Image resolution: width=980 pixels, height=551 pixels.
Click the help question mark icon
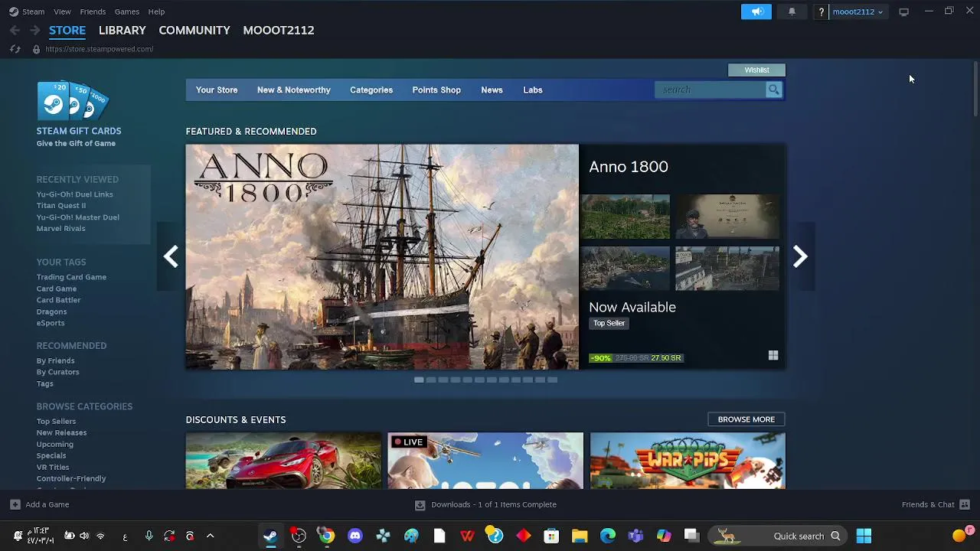point(822,11)
